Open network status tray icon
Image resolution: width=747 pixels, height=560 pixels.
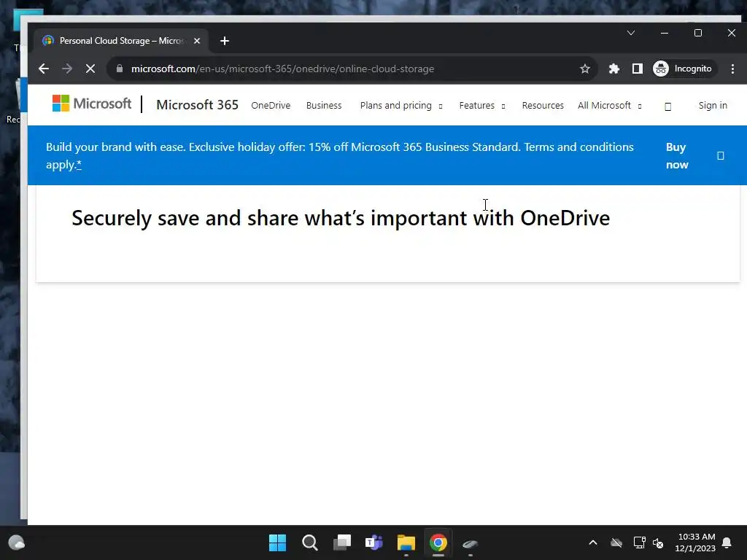(x=639, y=542)
